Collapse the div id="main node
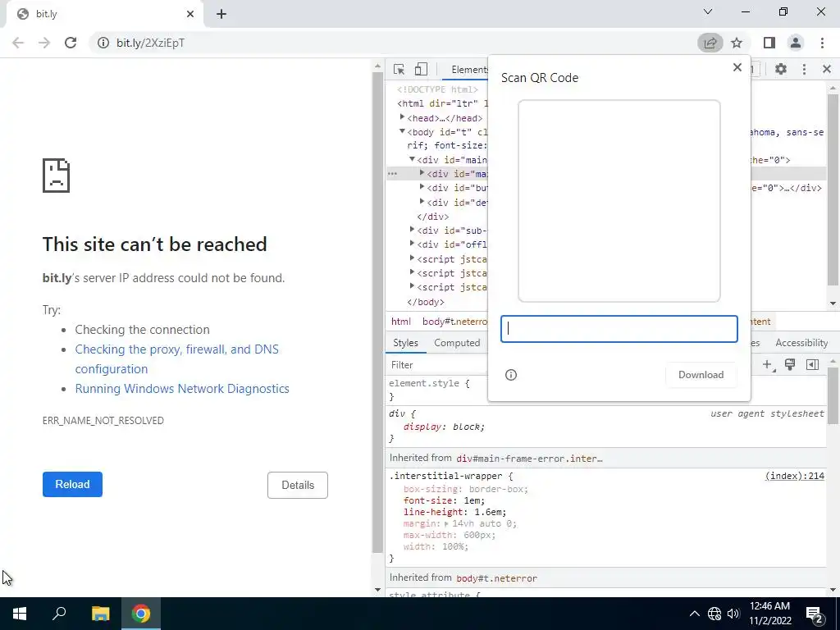840x630 pixels. click(412, 159)
